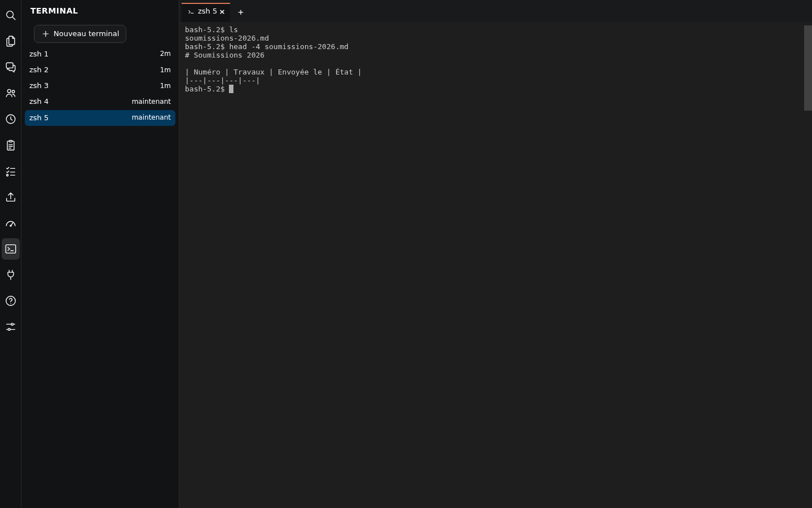Open the help question mark icon
Viewport: 812px width, 508px height.
11,301
